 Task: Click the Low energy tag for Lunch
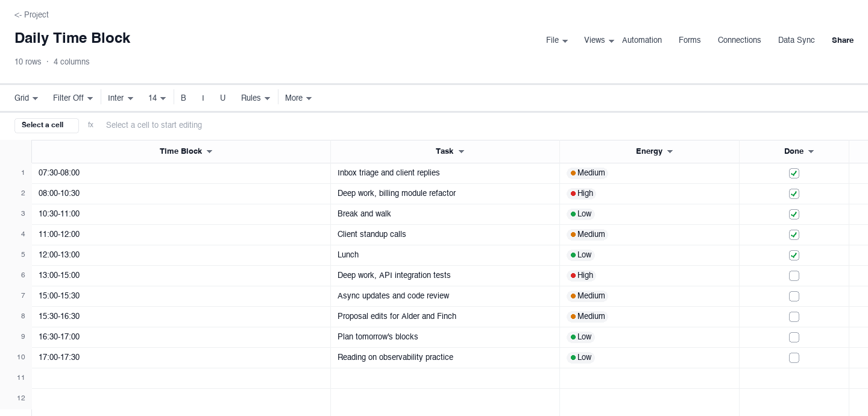(581, 255)
